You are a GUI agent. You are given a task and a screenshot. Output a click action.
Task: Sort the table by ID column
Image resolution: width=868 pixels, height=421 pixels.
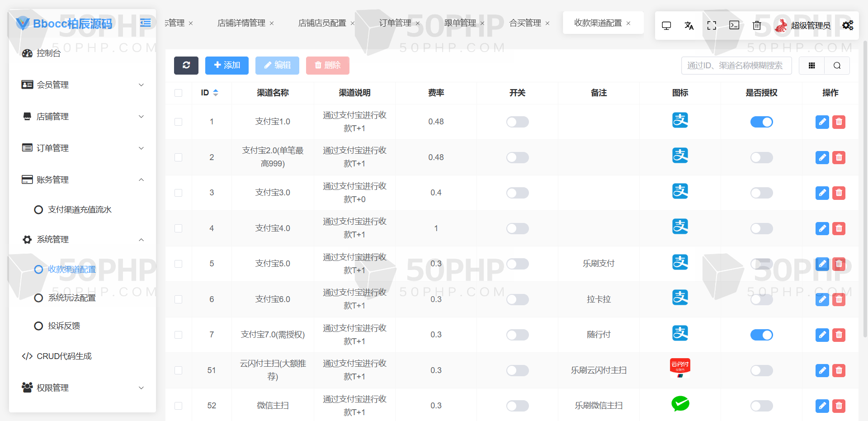pos(215,93)
